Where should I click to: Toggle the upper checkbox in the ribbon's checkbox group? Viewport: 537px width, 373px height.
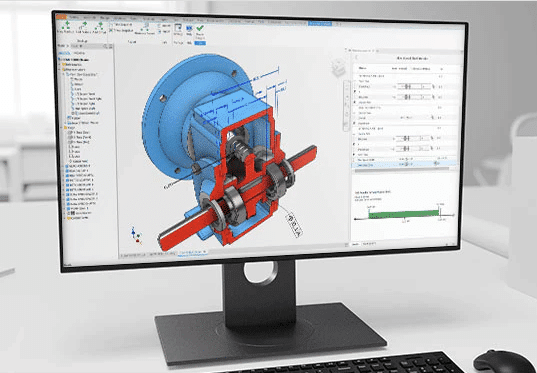[111, 25]
